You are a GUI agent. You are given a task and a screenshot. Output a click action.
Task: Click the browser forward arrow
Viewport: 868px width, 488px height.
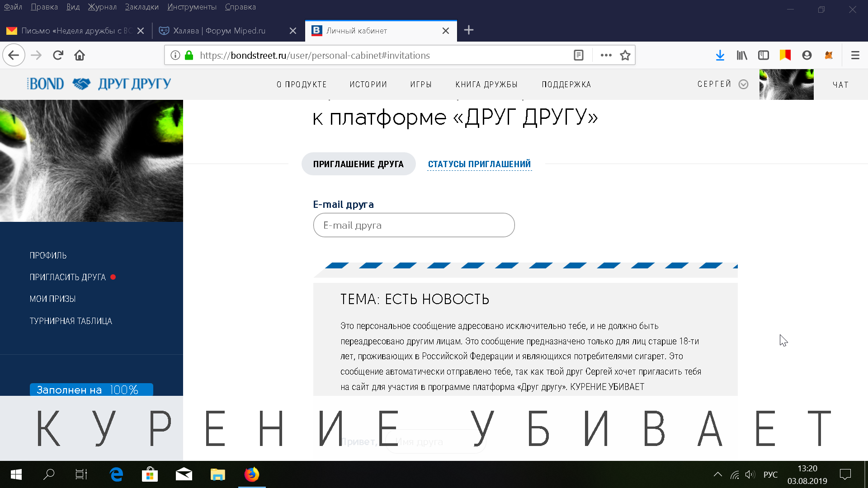tap(36, 55)
